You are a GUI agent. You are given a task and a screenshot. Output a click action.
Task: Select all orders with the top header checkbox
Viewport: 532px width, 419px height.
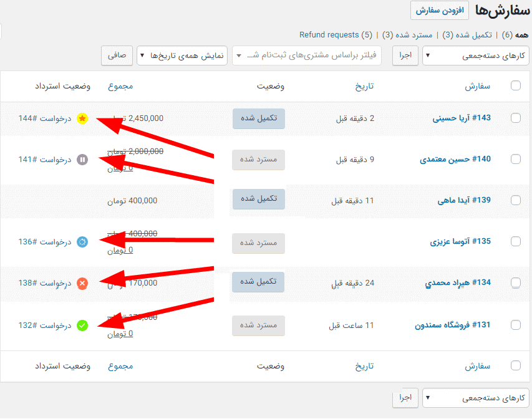[515, 85]
